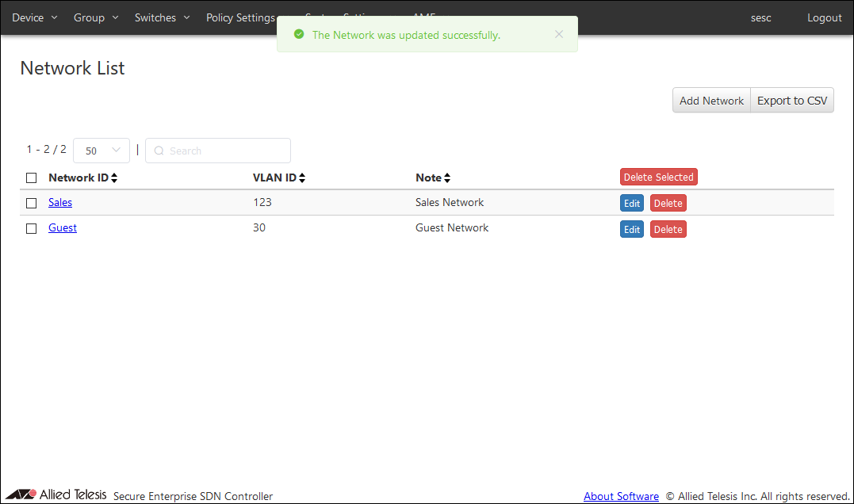This screenshot has height=504, width=854.
Task: Select the 'Sales Network' note text
Action: (x=450, y=202)
